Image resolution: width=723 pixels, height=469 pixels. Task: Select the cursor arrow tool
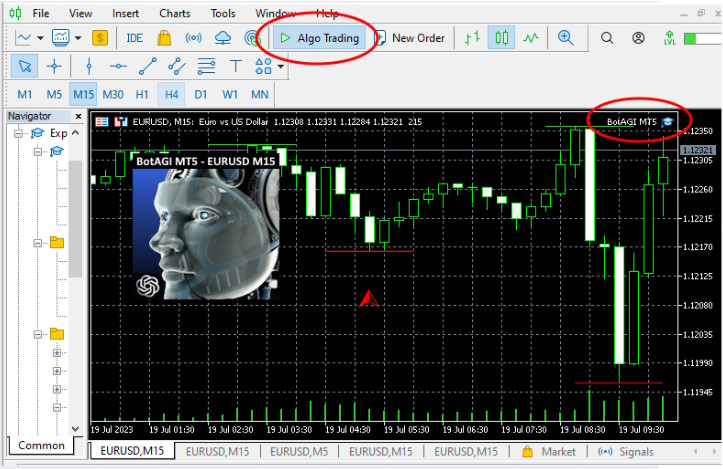(24, 66)
